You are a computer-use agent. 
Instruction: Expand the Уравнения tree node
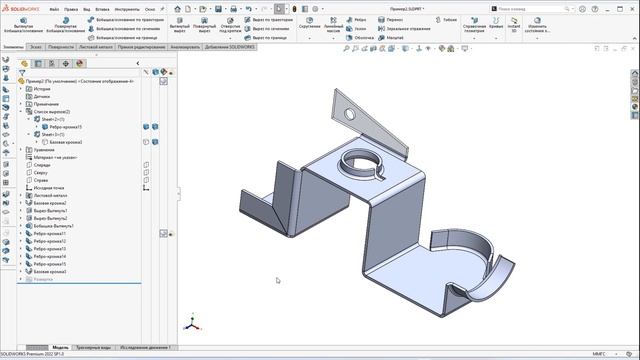pos(21,150)
